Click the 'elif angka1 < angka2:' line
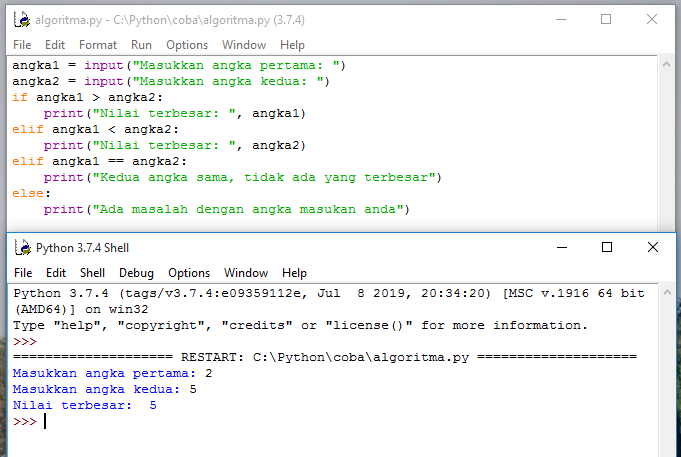 point(96,129)
